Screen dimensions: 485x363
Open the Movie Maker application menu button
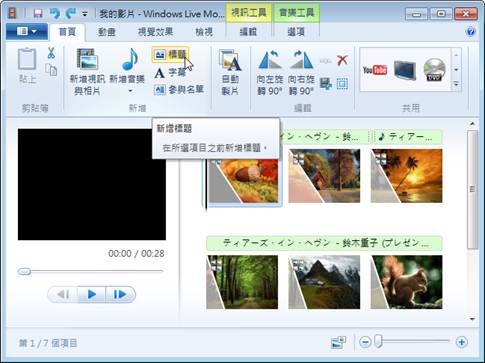click(x=27, y=32)
